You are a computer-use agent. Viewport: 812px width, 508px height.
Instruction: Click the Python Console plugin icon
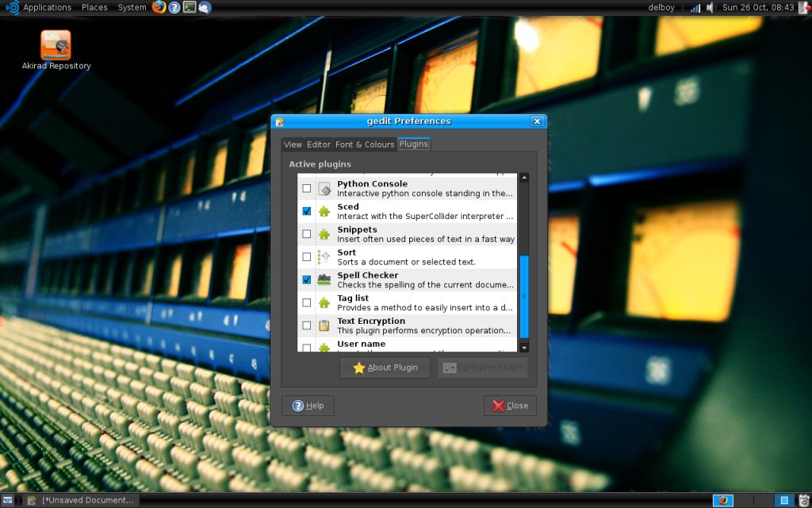324,189
